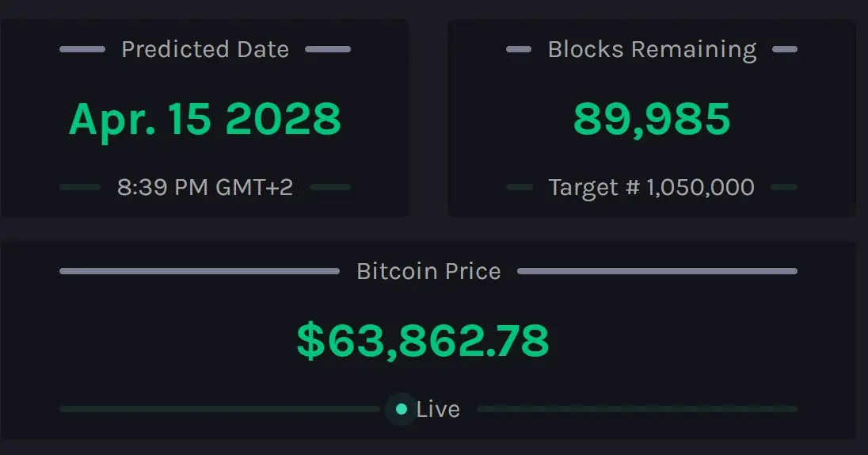Click the Live label text
Image resolution: width=868 pixels, height=455 pixels.
pos(438,410)
